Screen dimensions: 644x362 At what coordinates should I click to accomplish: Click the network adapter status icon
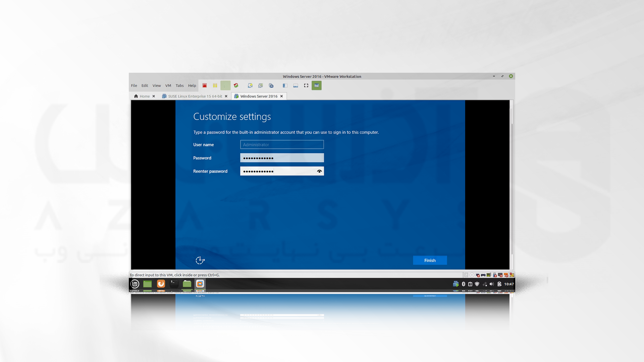[x=478, y=275]
